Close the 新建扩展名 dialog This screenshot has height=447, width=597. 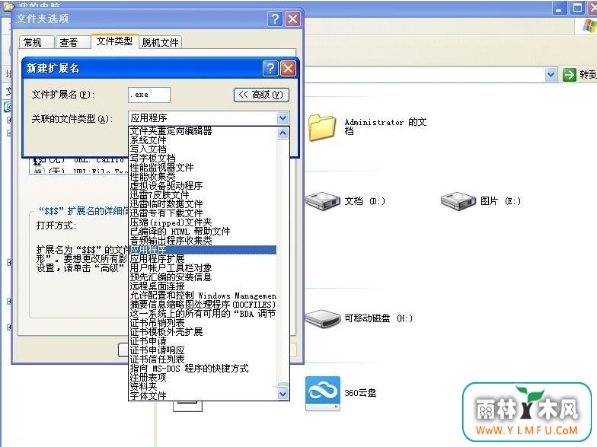point(288,68)
